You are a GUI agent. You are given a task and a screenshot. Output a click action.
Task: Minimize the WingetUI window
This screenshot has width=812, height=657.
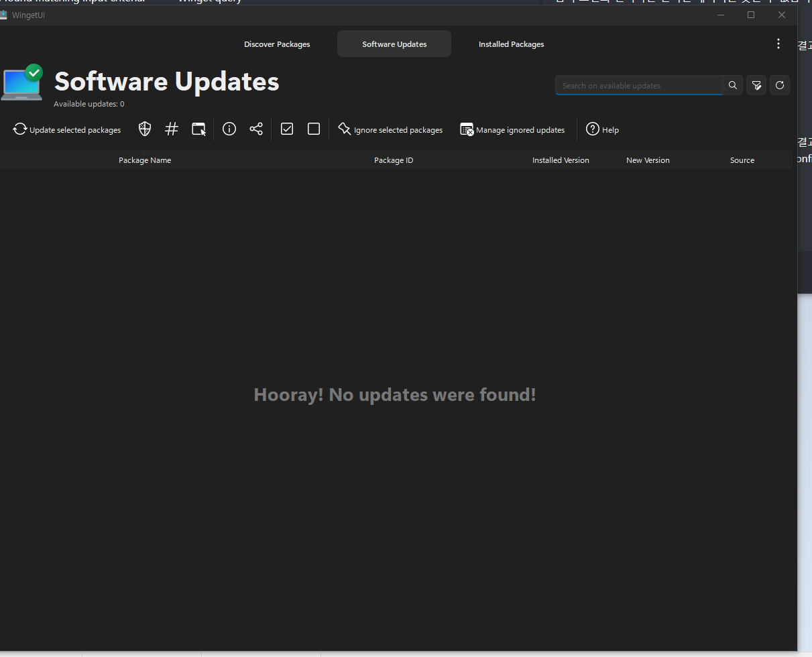[721, 15]
